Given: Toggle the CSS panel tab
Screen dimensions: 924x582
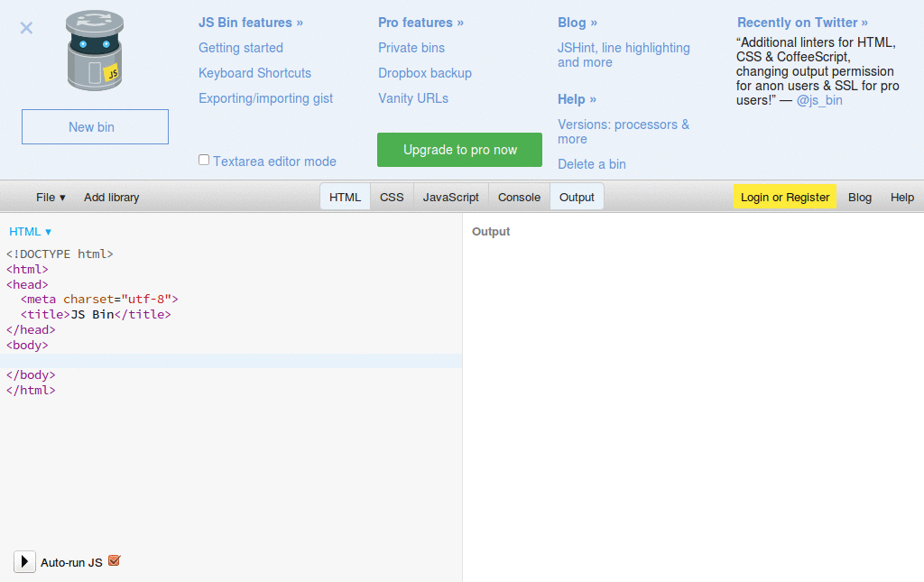Looking at the screenshot, I should tap(392, 197).
